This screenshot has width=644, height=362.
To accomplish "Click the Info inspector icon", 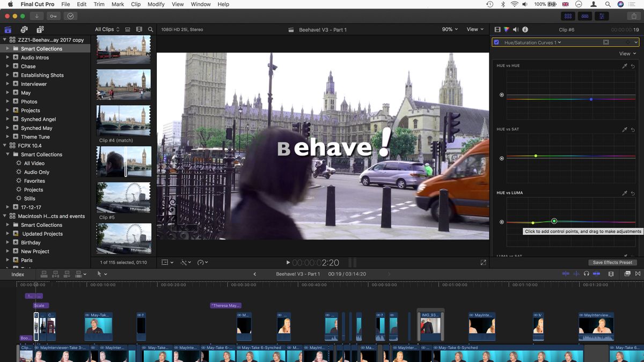I will (524, 29).
